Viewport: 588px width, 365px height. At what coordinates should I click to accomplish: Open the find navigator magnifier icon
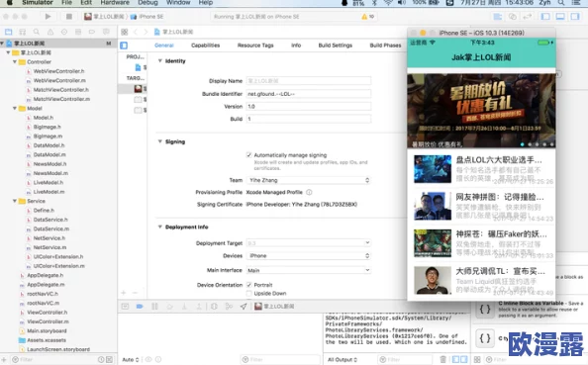[x=36, y=32]
